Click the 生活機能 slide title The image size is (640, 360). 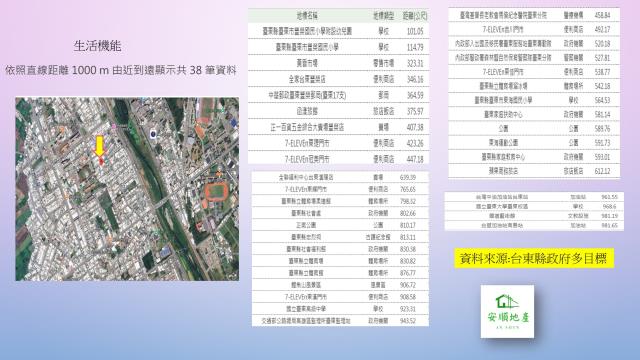pyautogui.click(x=98, y=46)
